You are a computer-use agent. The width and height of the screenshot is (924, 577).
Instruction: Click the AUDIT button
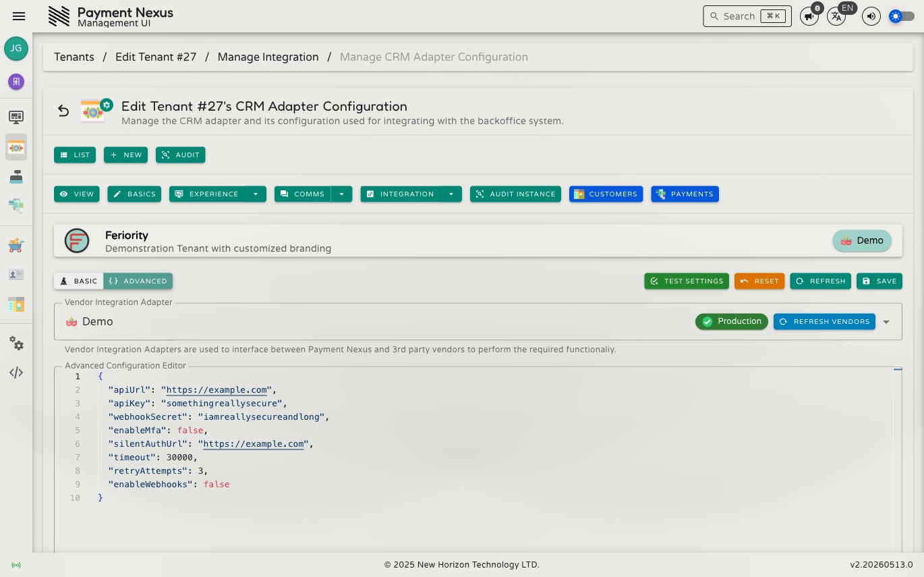click(x=180, y=155)
